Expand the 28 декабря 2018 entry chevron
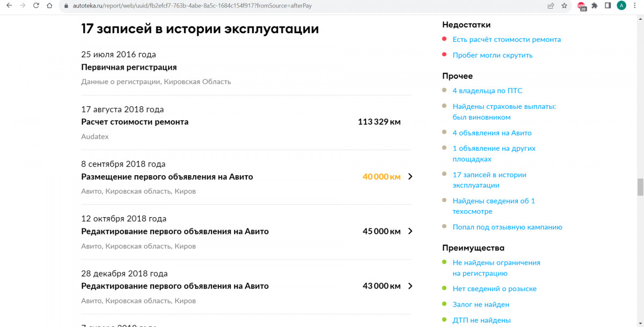 point(410,286)
